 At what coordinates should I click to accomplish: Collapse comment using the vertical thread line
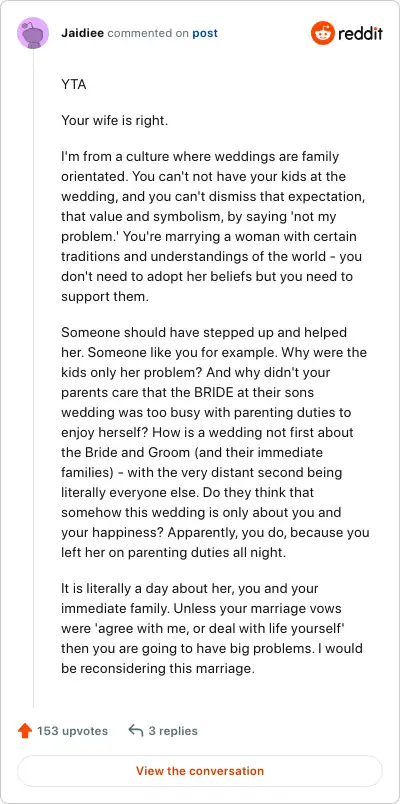(33, 378)
